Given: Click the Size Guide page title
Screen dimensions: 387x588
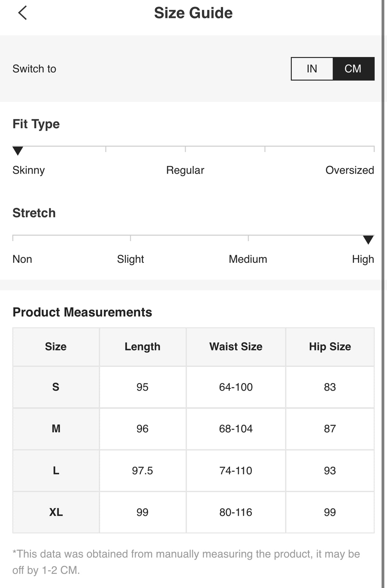Looking at the screenshot, I should tap(193, 13).
